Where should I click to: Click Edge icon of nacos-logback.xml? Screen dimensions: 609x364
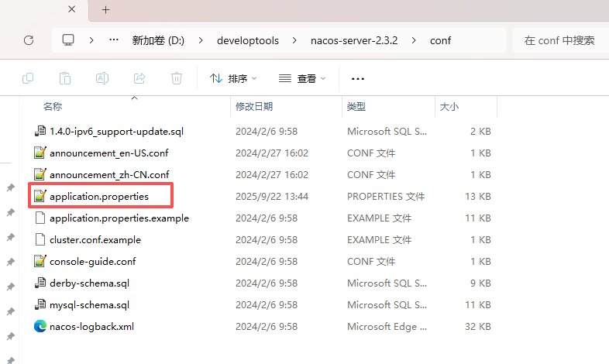[x=40, y=326]
